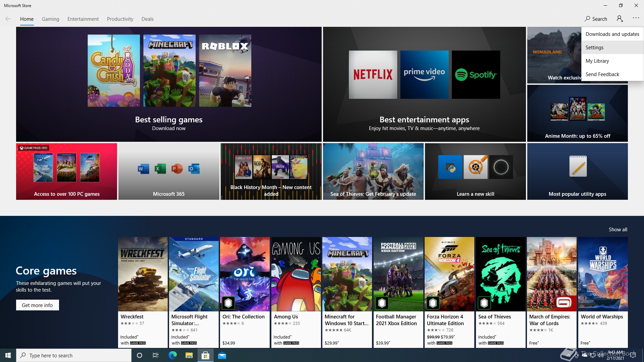Open File Explorer from the taskbar
This screenshot has width=644, height=362.
click(189, 355)
